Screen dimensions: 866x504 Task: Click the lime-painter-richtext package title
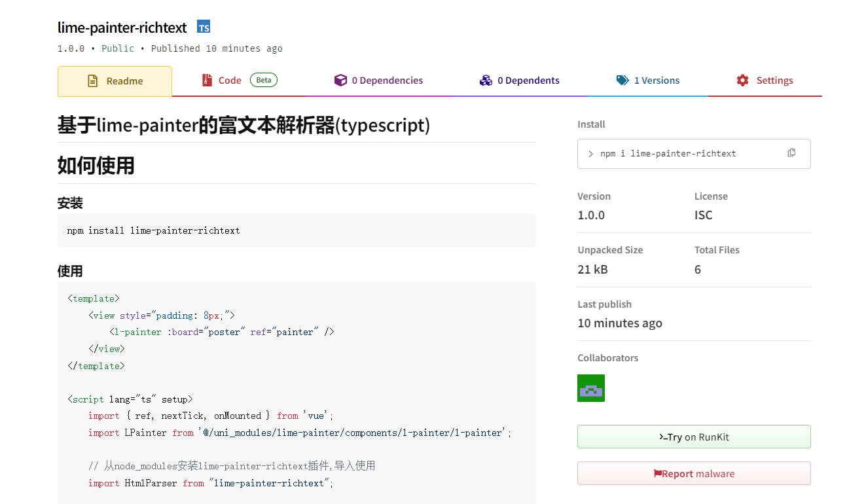(122, 27)
